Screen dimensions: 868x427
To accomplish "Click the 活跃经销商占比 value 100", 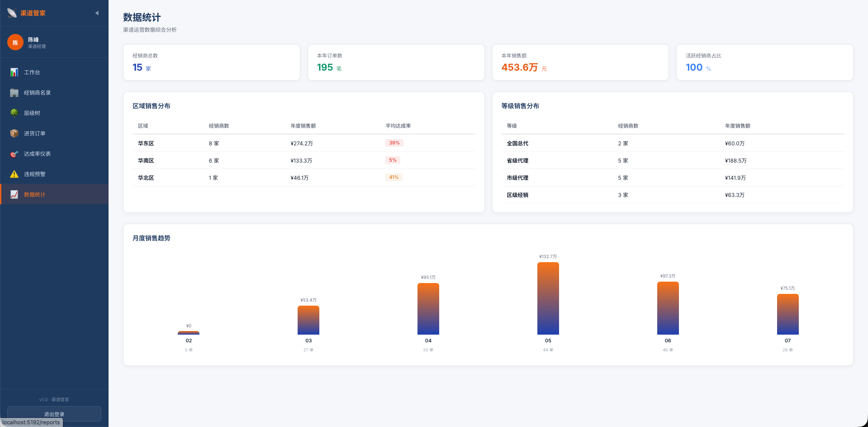I will point(694,67).
